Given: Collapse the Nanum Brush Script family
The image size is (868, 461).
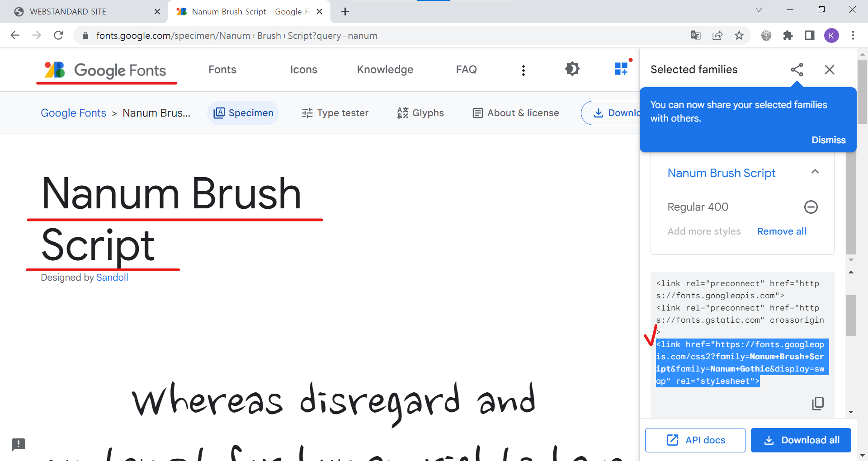Looking at the screenshot, I should tap(815, 172).
